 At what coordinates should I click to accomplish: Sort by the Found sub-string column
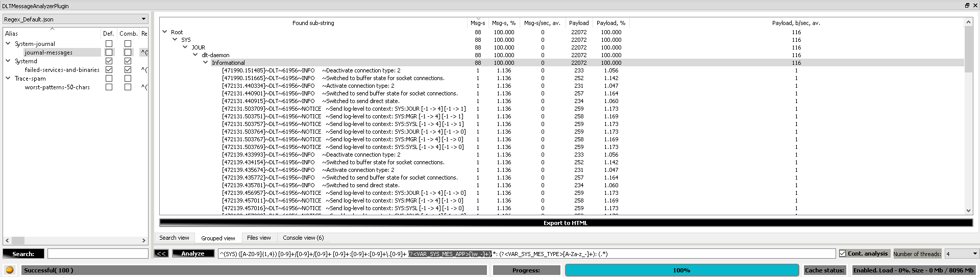tap(313, 23)
